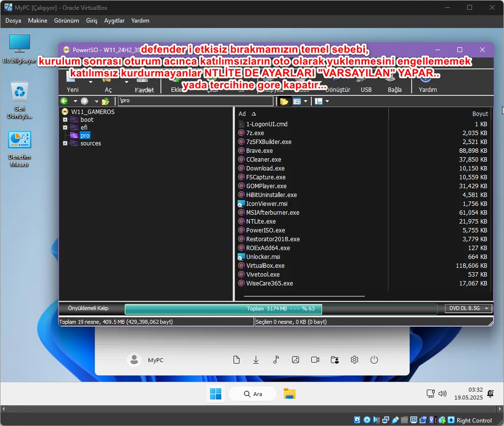Open the Giriş menu in VirtualBox
Viewport: 504px width, 426px height.
point(91,21)
